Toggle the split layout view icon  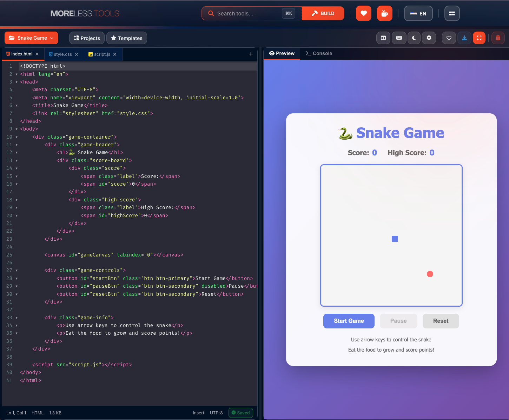(x=383, y=38)
